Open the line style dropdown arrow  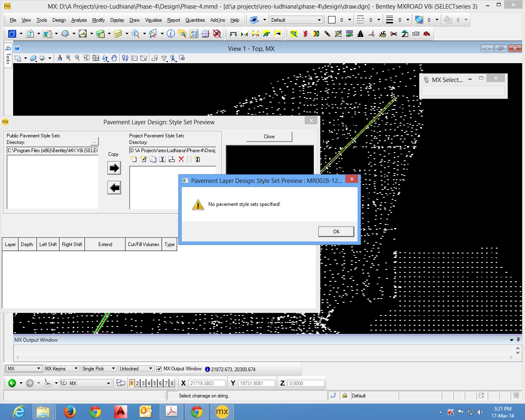coord(379,20)
